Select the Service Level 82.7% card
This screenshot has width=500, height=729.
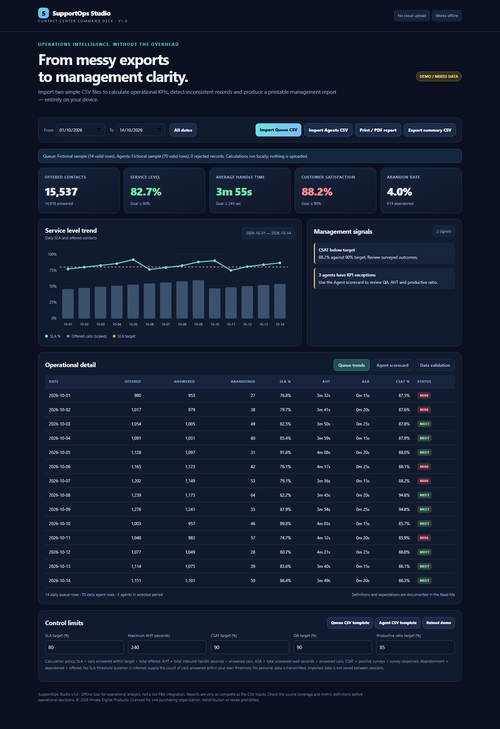pyautogui.click(x=164, y=191)
